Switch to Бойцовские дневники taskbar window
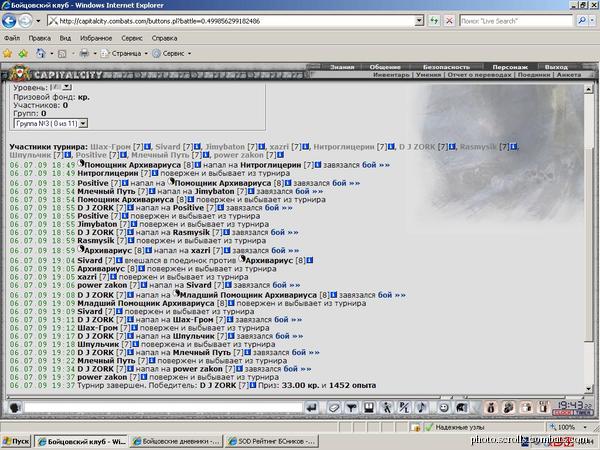The height and width of the screenshot is (450, 600). coord(176,441)
